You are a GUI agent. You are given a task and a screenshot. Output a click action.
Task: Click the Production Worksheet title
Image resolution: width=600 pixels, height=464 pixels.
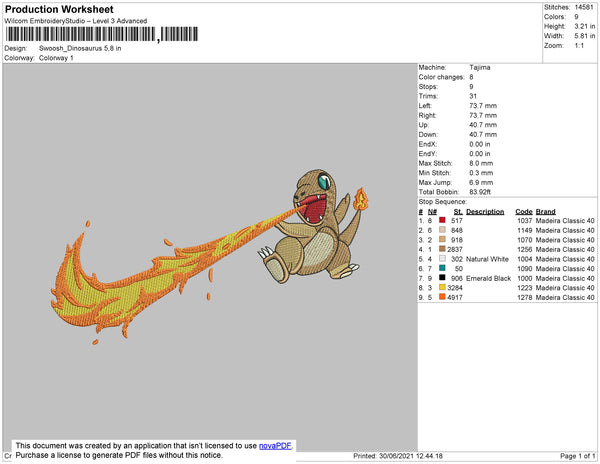tap(59, 10)
